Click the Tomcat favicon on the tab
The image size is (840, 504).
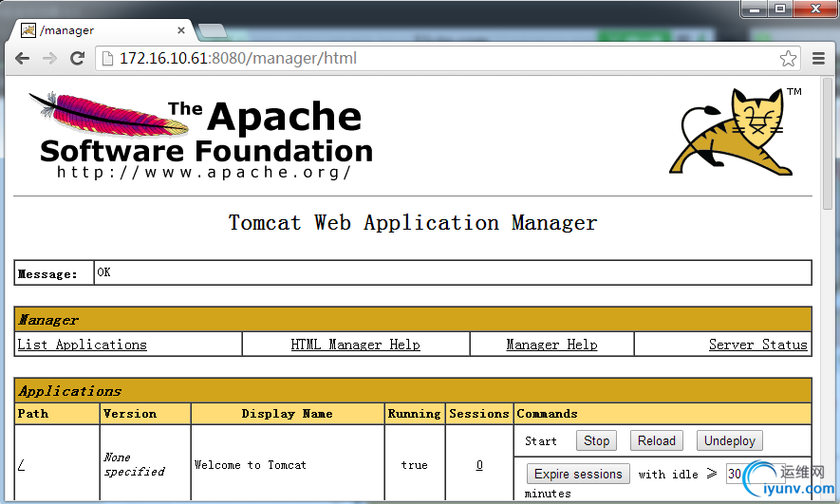28,30
